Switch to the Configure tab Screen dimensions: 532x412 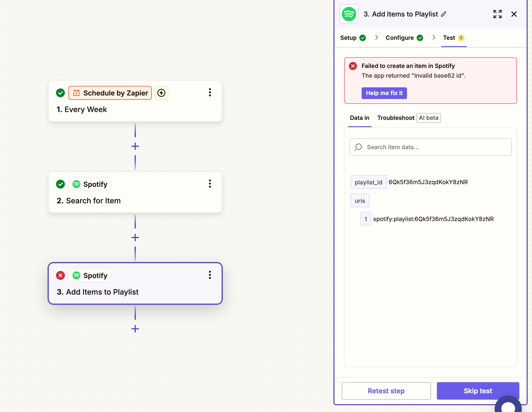pyautogui.click(x=404, y=38)
